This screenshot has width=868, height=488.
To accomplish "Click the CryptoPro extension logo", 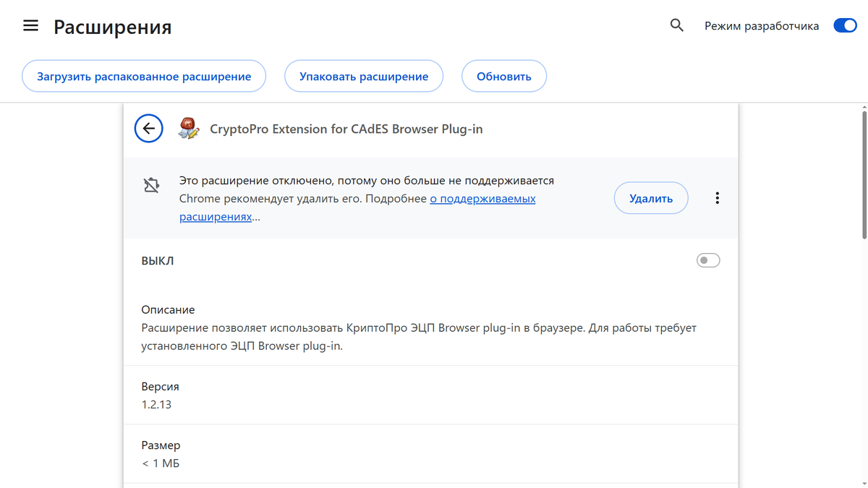I will pyautogui.click(x=188, y=128).
